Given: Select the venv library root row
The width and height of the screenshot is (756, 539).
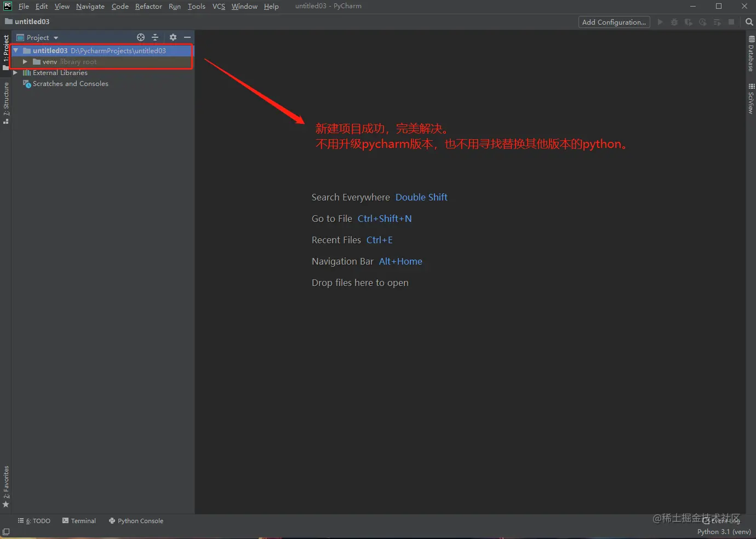Looking at the screenshot, I should (x=103, y=62).
